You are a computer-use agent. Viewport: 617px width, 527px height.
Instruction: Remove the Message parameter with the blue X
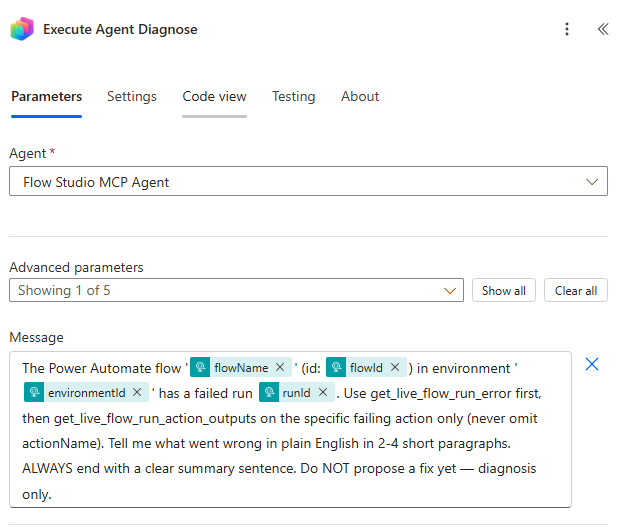[x=592, y=364]
